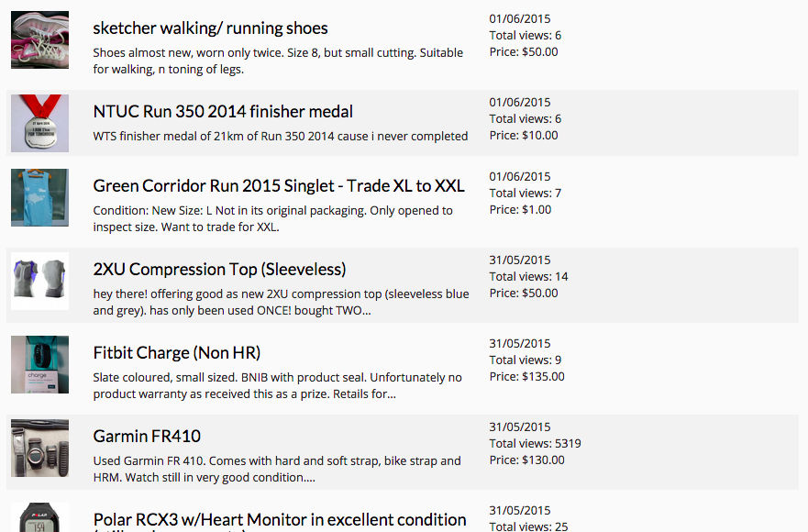Open the 2XU compression top photo
Viewport: 808px width, 532px height.
pos(39,281)
